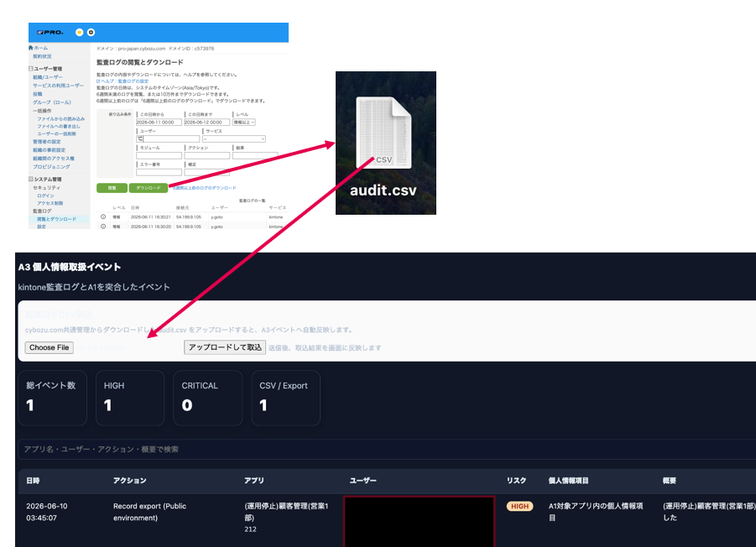This screenshot has width=756, height=547.
Task: Click the 結果 input field
Action: tap(255, 156)
